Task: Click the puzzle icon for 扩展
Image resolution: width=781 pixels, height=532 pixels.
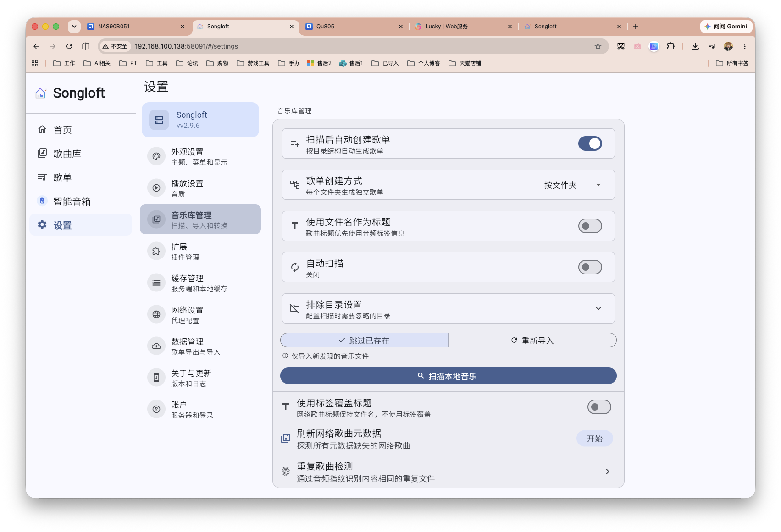Action: (x=156, y=251)
